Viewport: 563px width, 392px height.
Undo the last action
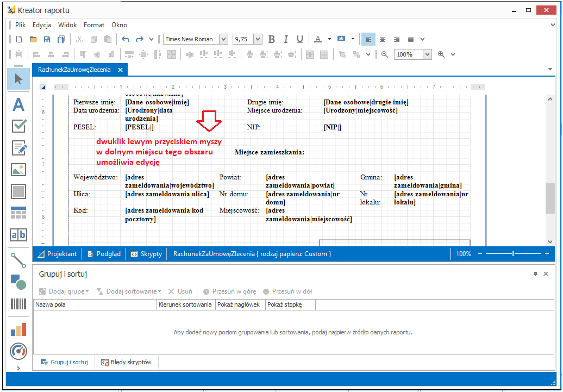(126, 39)
